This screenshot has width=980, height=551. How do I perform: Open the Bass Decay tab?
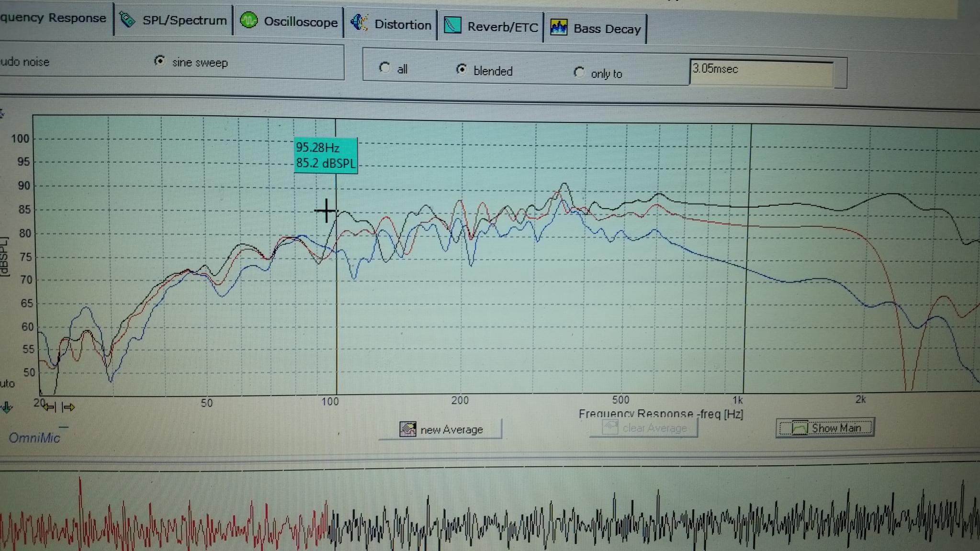596,29
